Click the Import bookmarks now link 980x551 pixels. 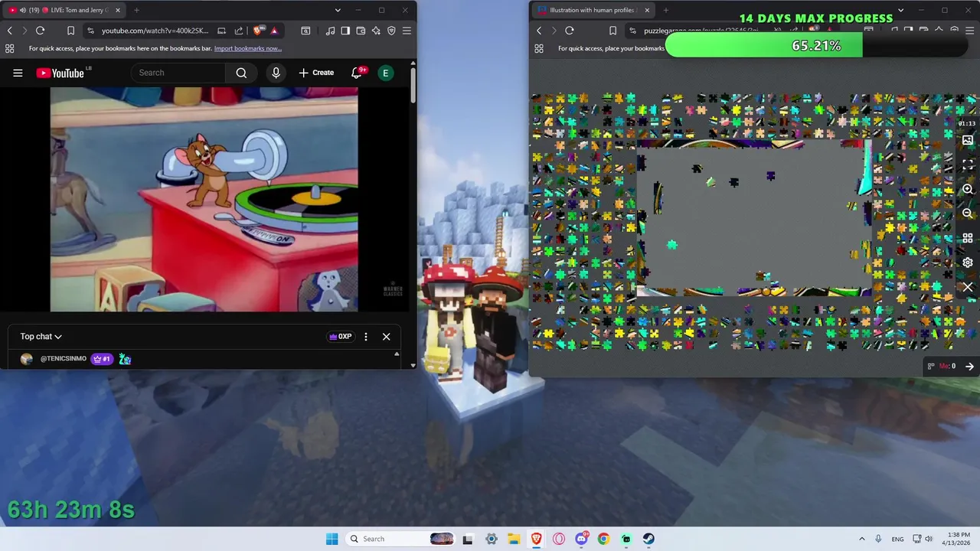coord(247,48)
